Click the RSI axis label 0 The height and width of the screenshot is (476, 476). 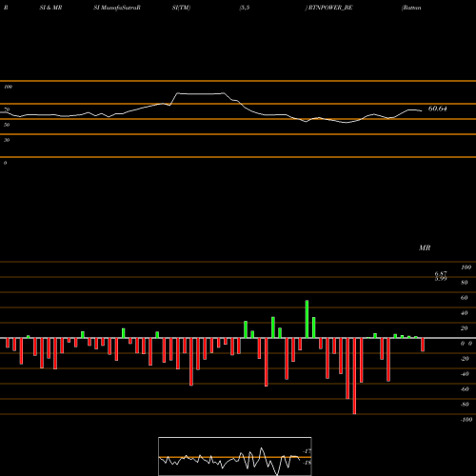click(5, 163)
